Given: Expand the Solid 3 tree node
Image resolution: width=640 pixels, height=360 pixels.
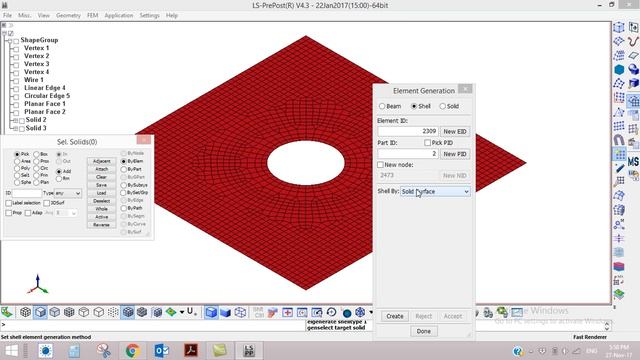Looking at the screenshot, I should (x=16, y=129).
